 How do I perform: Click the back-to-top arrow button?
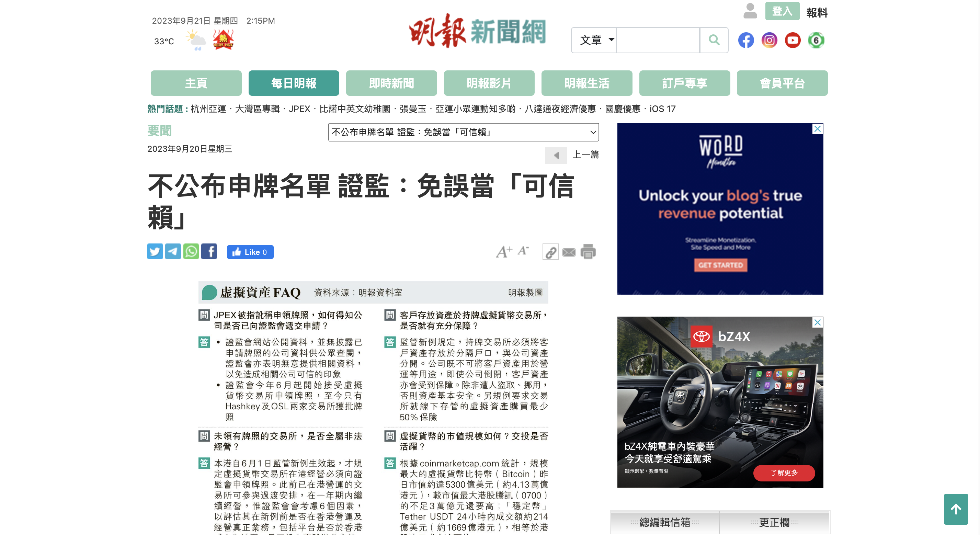(x=956, y=509)
